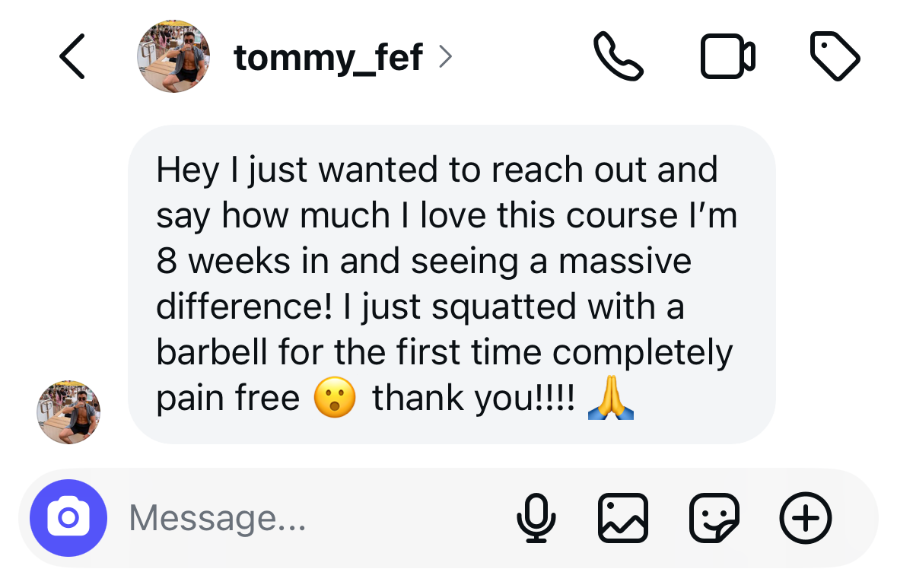View the header profile picture of tommy_fef
Viewport: 897px width, 588px height.
(x=173, y=56)
